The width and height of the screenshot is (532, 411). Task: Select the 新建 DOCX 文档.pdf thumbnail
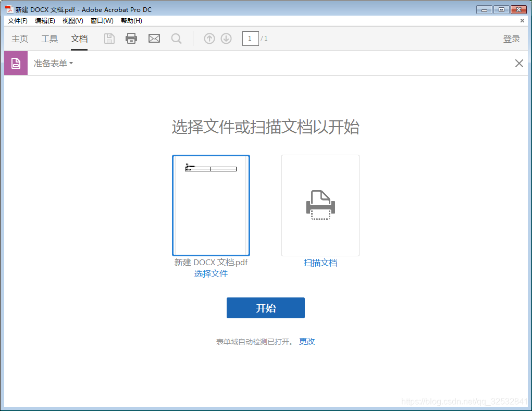coord(211,205)
